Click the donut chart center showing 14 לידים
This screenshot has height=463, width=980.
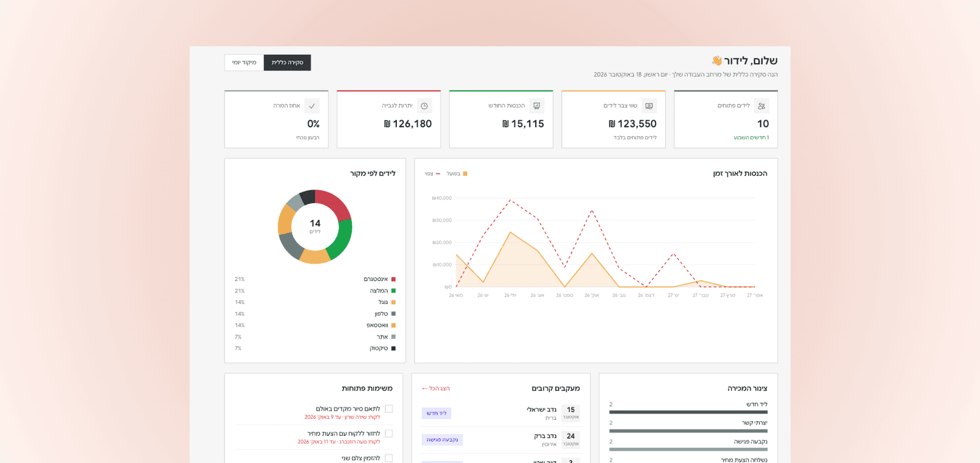315,226
